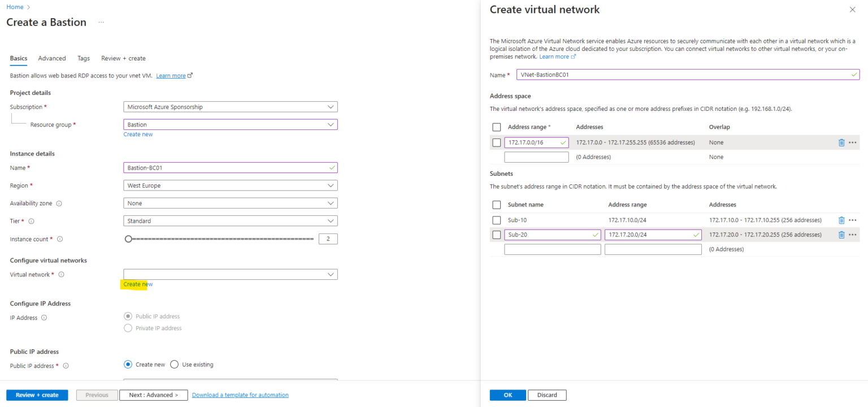
Task: Check the Address range header checkbox
Action: 497,127
